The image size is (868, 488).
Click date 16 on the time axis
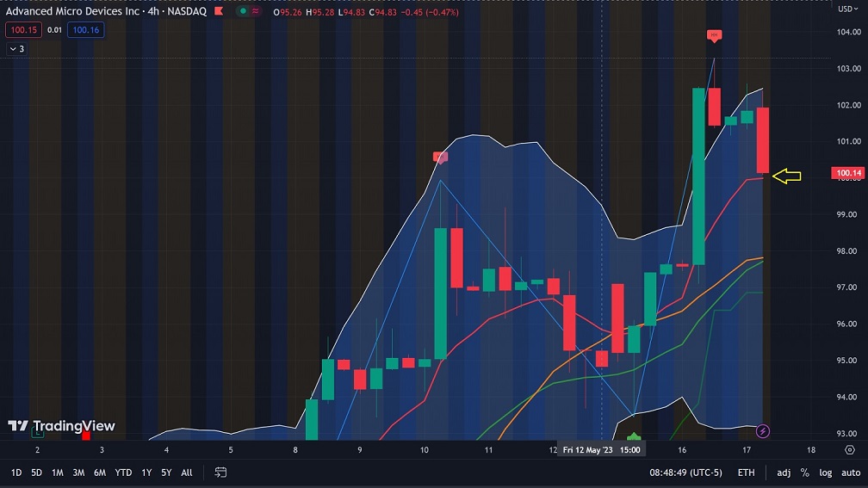[x=682, y=450]
